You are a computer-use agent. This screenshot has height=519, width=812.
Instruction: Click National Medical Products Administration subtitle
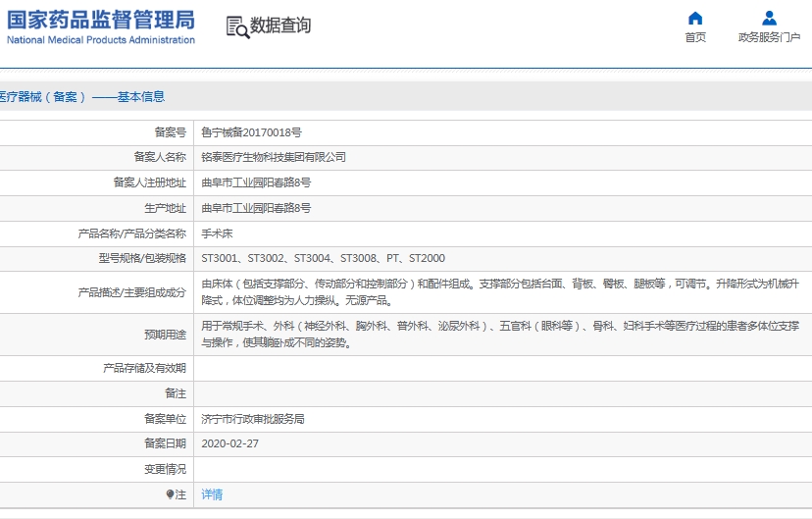tap(101, 40)
